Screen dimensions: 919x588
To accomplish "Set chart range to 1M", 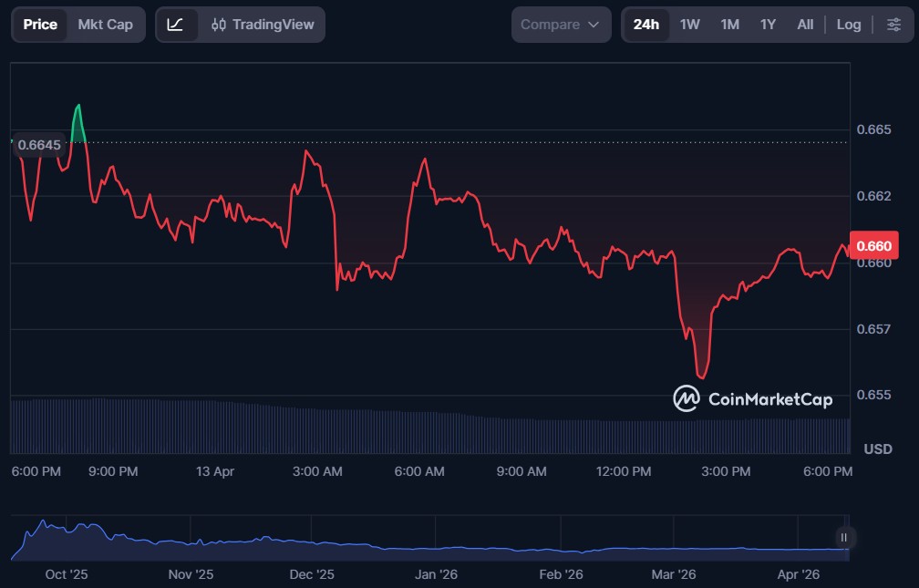I will click(x=729, y=25).
